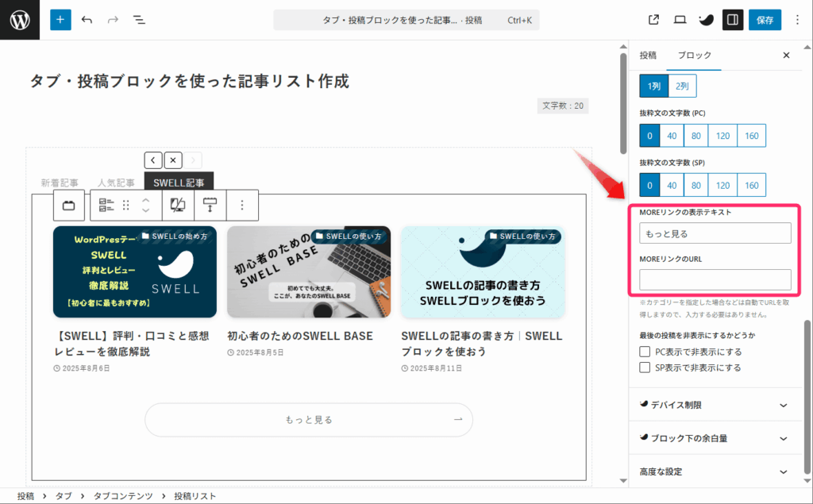Click the SWELL review article thumbnail
The image size is (813, 504).
point(135,271)
